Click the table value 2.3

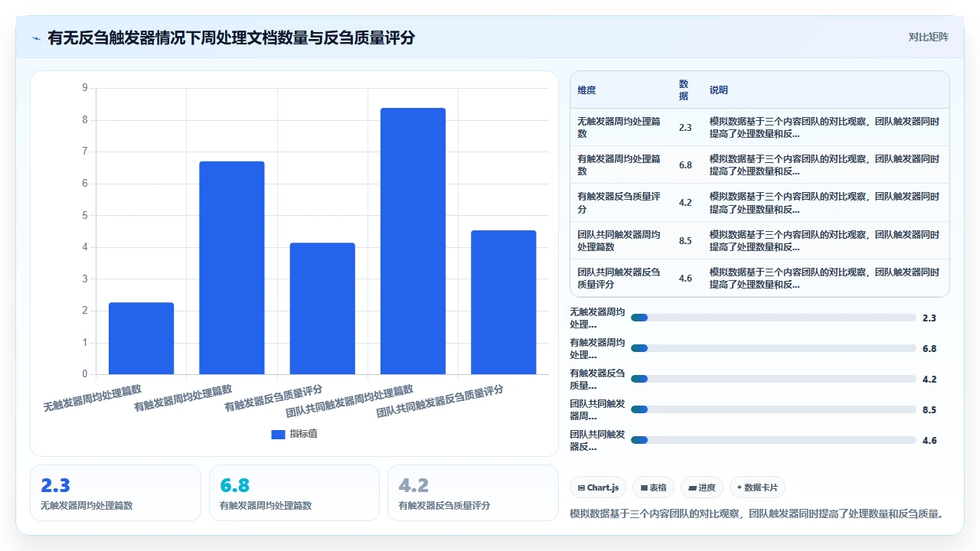(685, 128)
